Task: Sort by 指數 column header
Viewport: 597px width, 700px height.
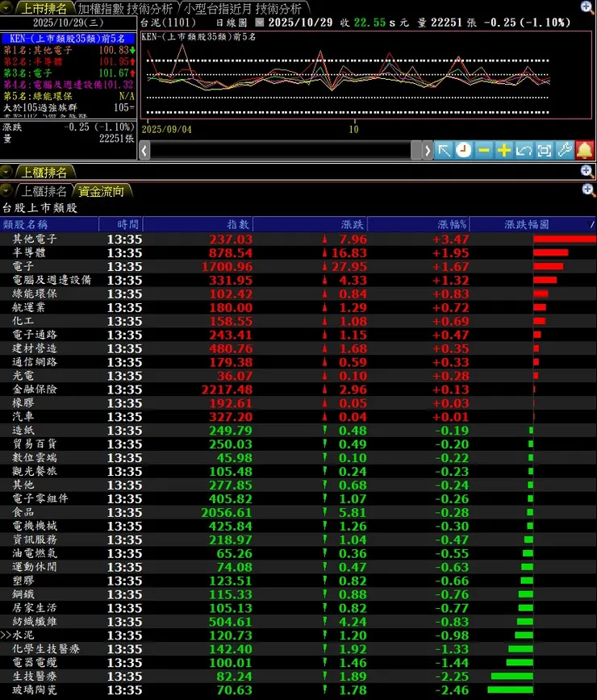Action: tap(198, 224)
